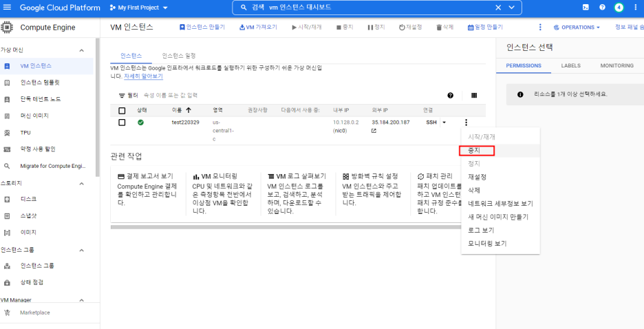Click the search magnifier icon in top bar

pos(244,8)
